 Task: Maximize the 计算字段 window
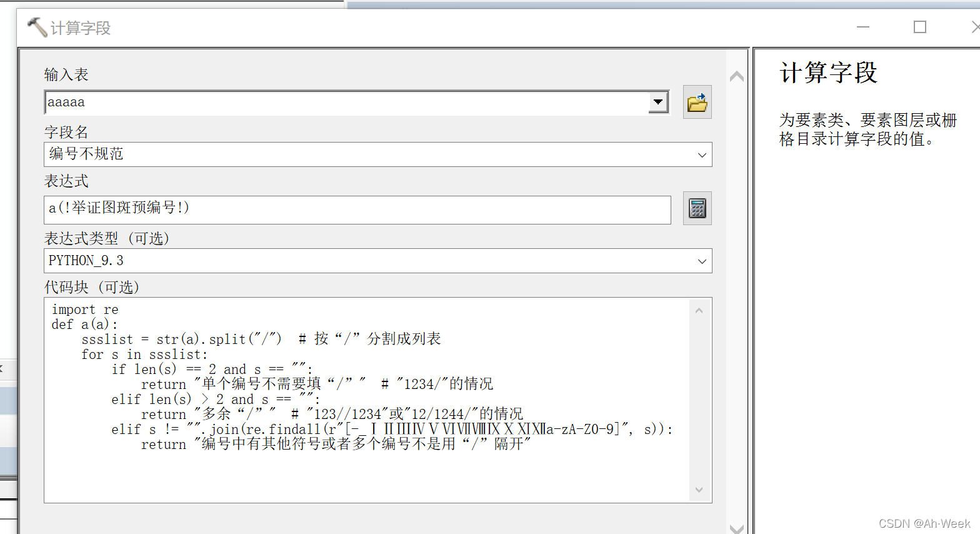pyautogui.click(x=919, y=27)
